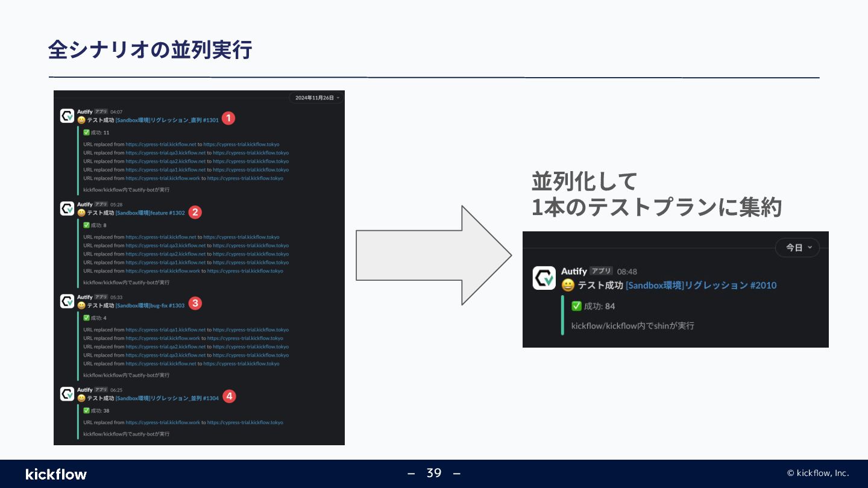Open [Sandbox環境]リグレッション #2010 link
Image resolution: width=868 pixels, height=488 pixels.
coord(701,286)
